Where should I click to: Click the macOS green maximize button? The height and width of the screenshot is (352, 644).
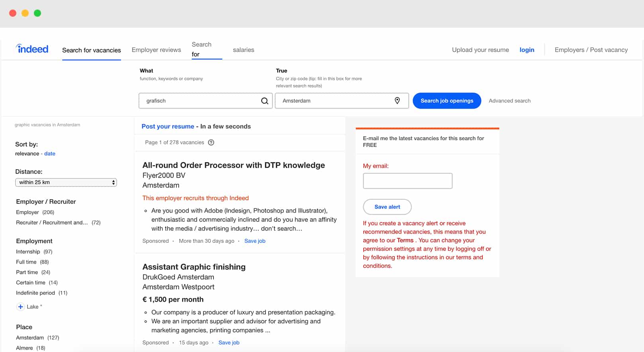click(37, 13)
